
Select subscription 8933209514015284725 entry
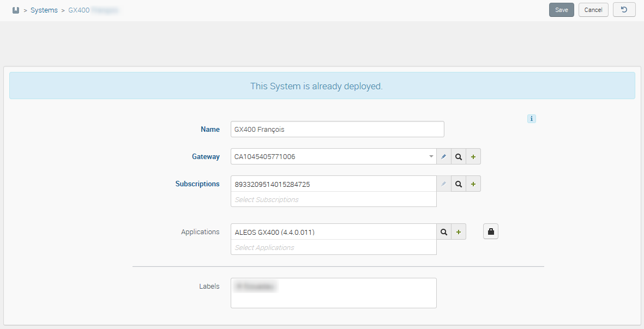pos(273,184)
